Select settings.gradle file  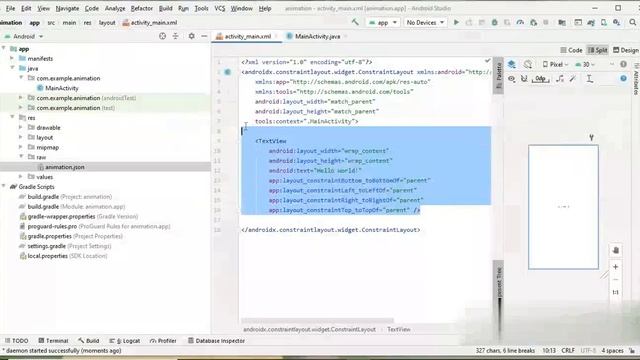pos(65,246)
